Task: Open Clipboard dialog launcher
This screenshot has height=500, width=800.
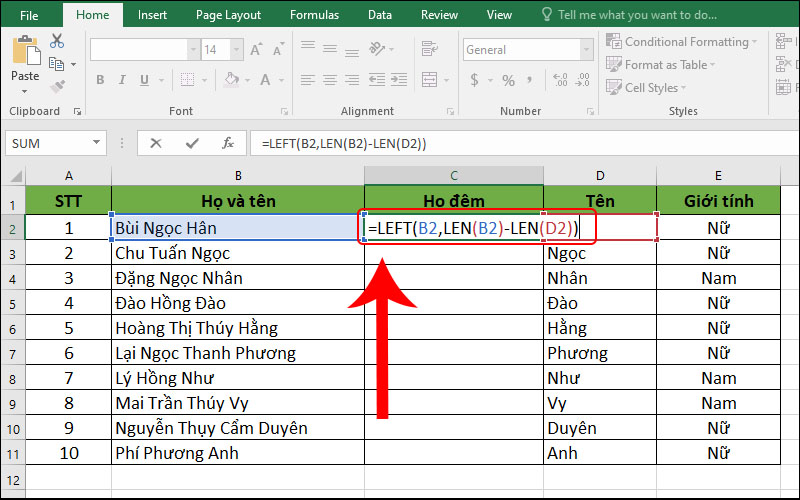Action: pos(77,111)
